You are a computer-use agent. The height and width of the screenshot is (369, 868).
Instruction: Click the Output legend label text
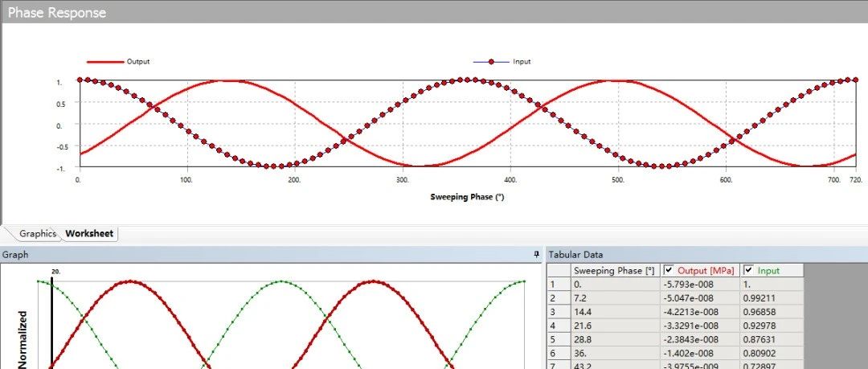coord(138,62)
